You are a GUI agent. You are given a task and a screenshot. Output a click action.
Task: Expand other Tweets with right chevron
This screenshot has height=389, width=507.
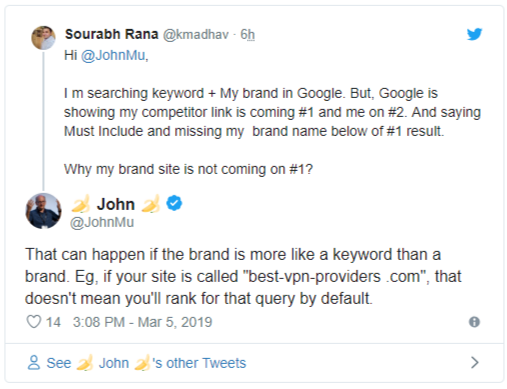pos(475,362)
